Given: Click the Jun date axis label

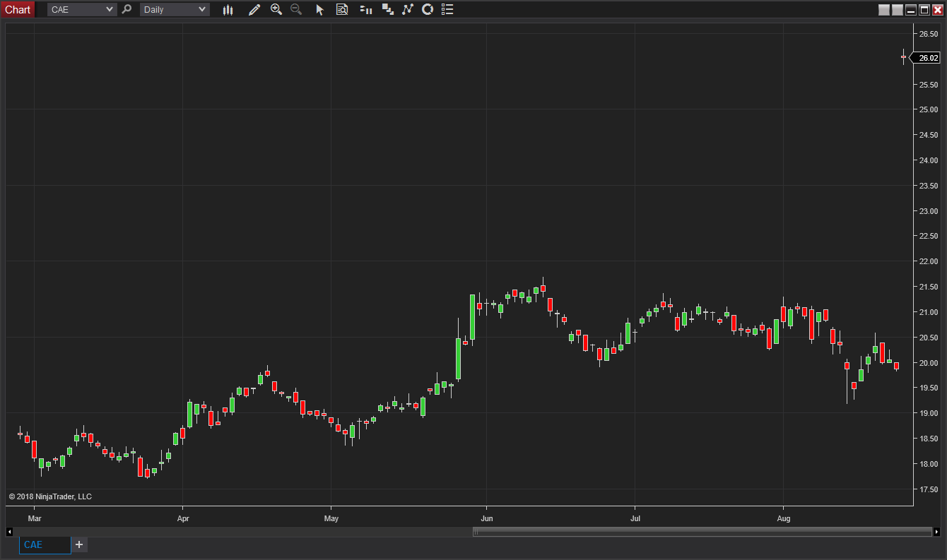Looking at the screenshot, I should tap(486, 519).
